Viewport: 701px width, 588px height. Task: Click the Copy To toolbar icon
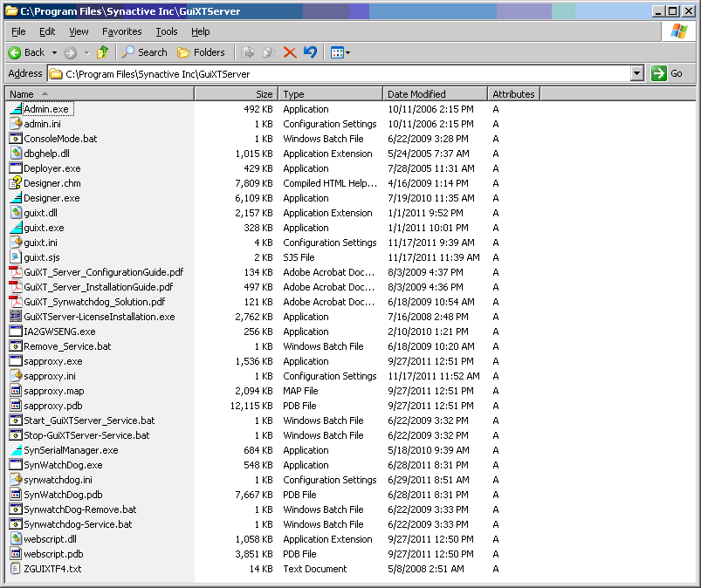[x=269, y=52]
